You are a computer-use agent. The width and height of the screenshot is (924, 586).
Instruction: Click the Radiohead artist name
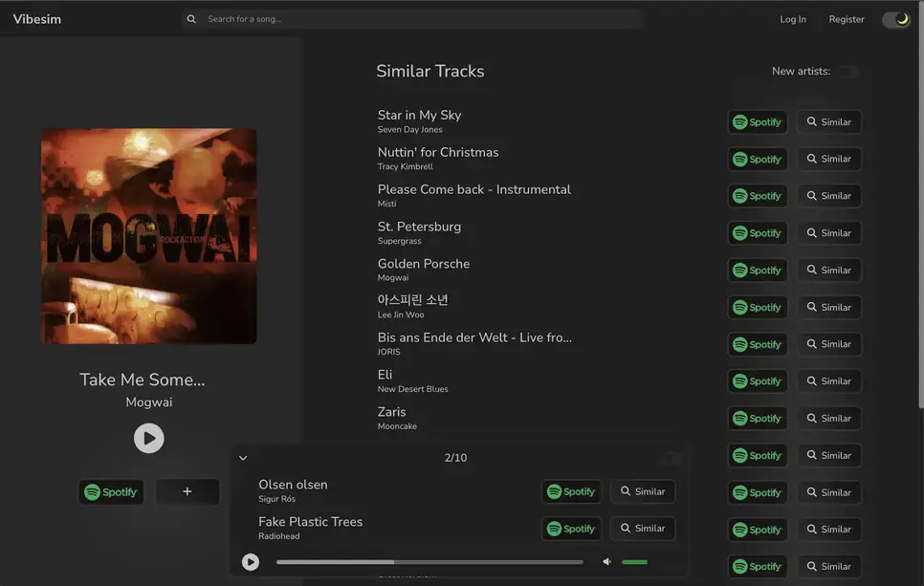coord(278,536)
